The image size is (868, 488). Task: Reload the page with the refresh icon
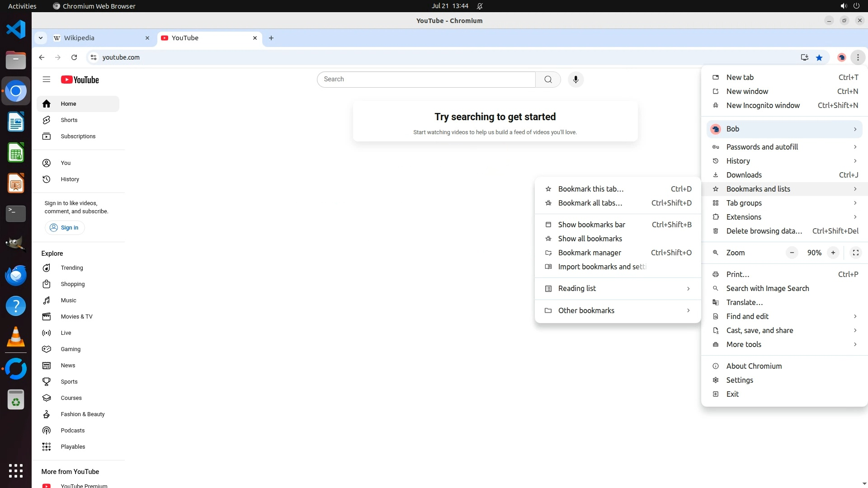[x=74, y=57]
